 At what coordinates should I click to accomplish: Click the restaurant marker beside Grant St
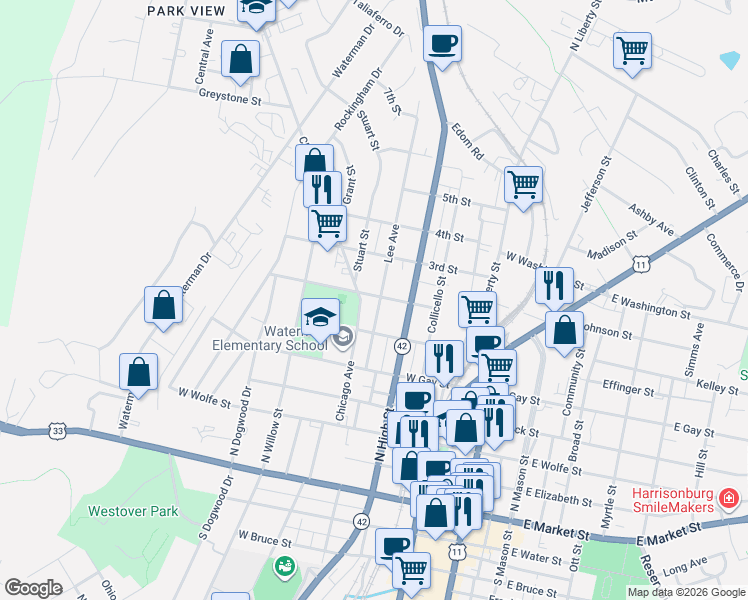[x=322, y=189]
